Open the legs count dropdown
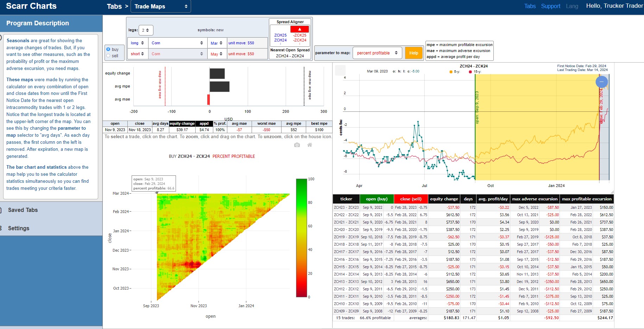This screenshot has width=644, height=329. pos(146,30)
